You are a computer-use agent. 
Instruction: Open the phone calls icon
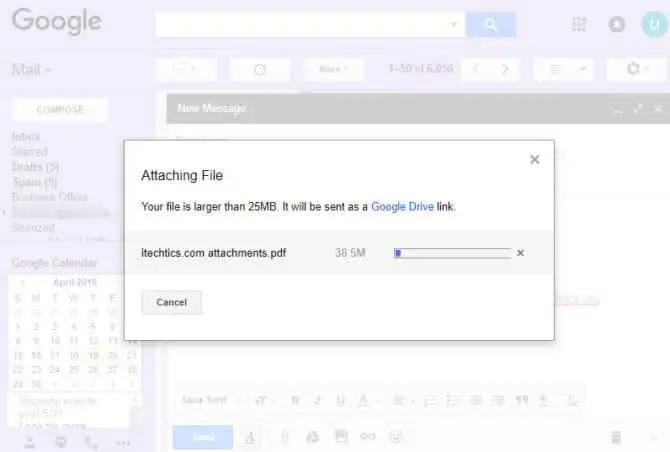point(91,443)
